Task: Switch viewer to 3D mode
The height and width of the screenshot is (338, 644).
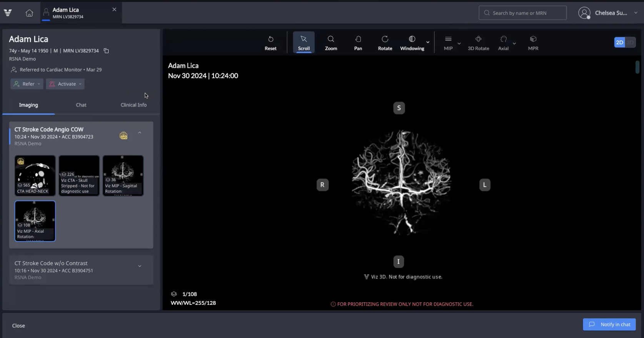Action: (x=630, y=42)
